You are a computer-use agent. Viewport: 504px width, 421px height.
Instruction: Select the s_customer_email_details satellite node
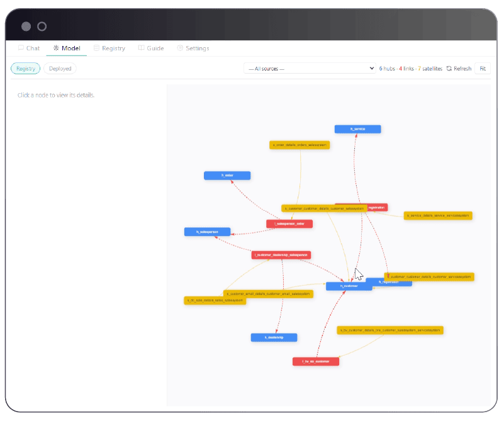tap(268, 294)
